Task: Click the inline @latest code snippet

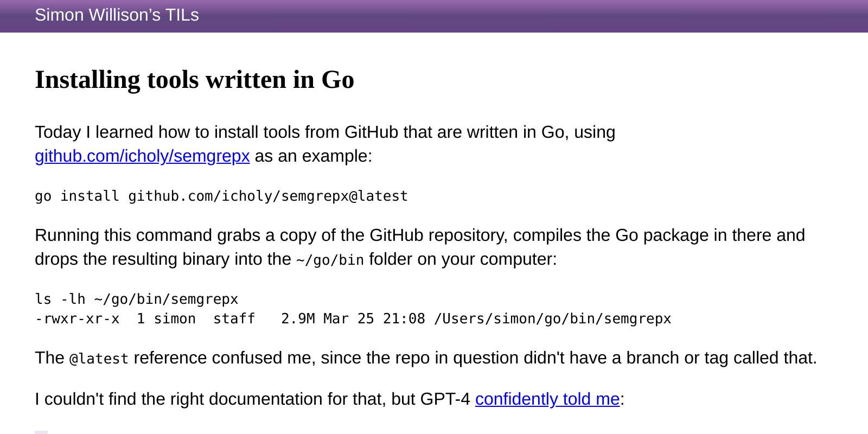Action: [99, 359]
